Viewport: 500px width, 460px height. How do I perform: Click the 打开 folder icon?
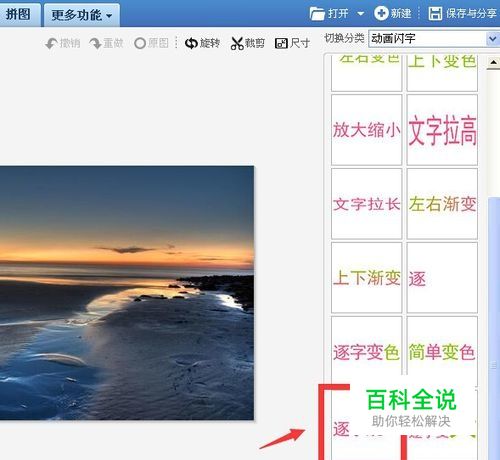[317, 14]
